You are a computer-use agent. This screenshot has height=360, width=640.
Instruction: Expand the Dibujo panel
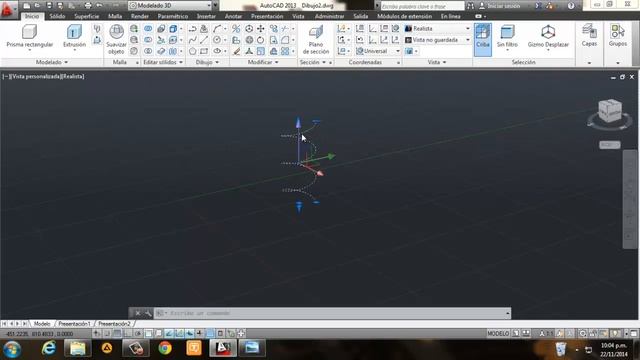pyautogui.click(x=207, y=62)
